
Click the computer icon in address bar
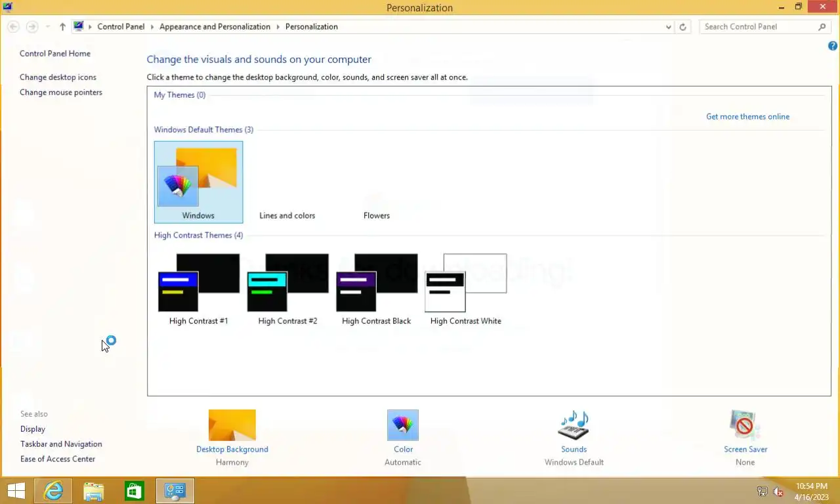point(79,26)
